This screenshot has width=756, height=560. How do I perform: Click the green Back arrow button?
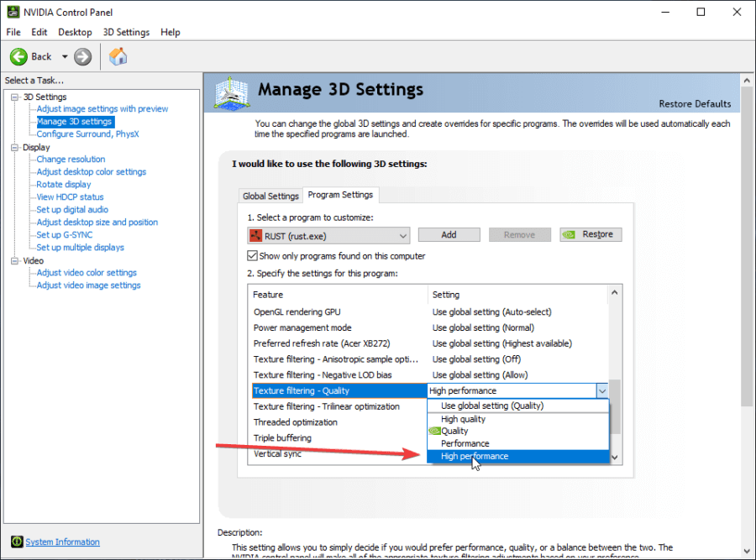[18, 56]
